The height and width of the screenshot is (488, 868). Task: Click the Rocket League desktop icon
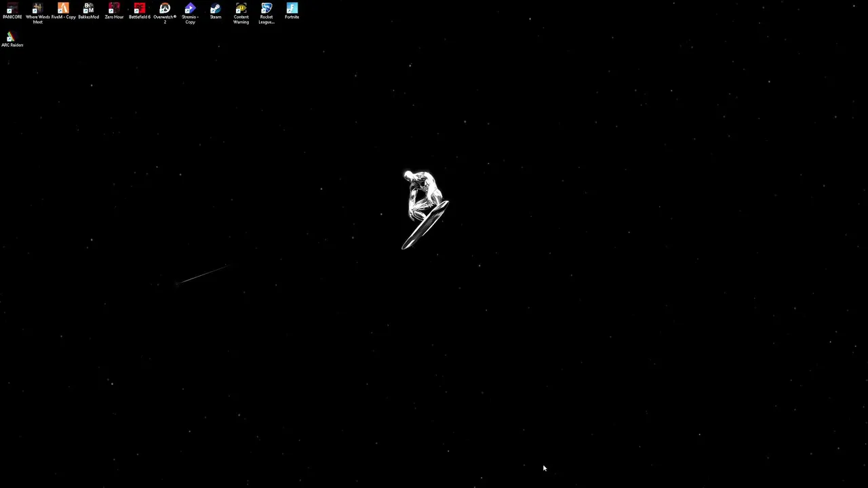point(267,14)
